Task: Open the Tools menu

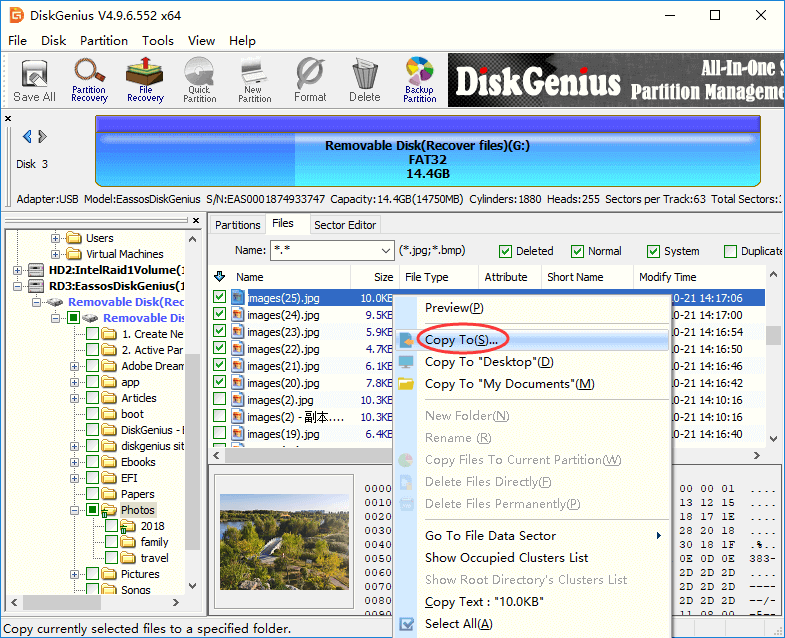Action: click(158, 41)
